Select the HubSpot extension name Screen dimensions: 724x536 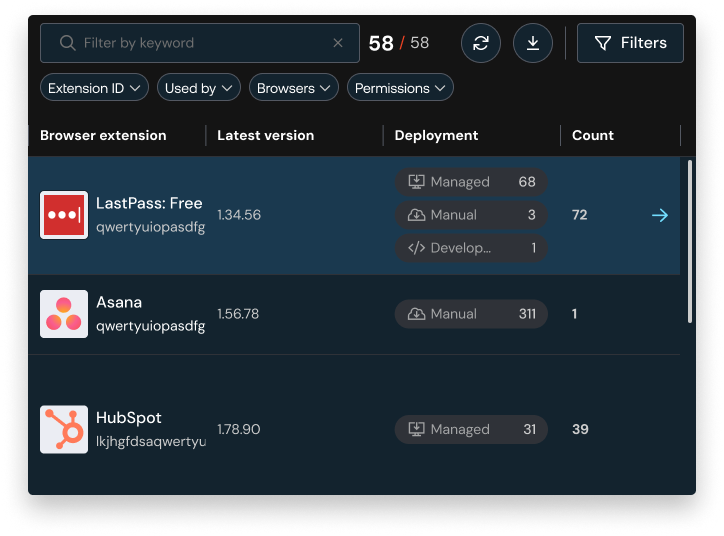[x=128, y=418]
